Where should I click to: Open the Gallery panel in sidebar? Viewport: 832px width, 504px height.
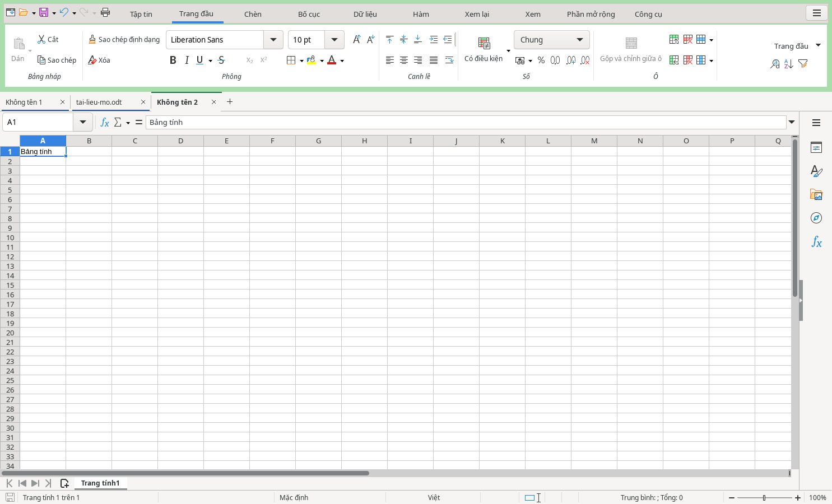(816, 194)
